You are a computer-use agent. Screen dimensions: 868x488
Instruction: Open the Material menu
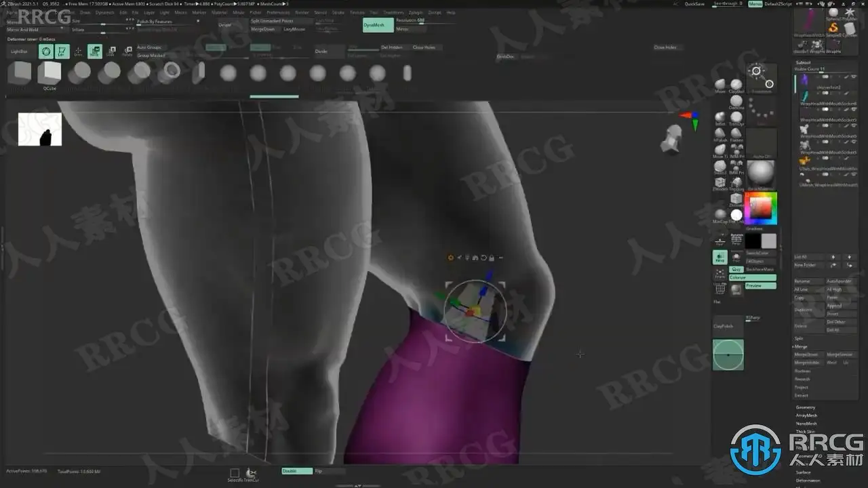click(220, 12)
